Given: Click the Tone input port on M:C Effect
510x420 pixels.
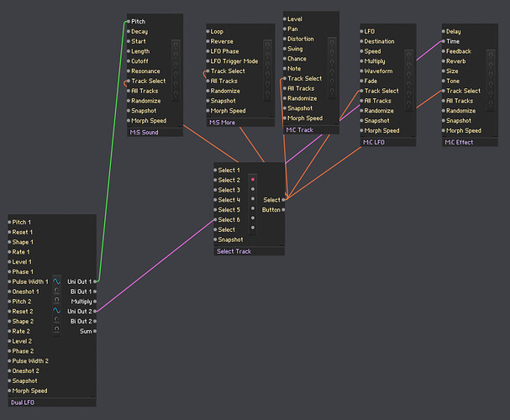Looking at the screenshot, I should [x=444, y=81].
